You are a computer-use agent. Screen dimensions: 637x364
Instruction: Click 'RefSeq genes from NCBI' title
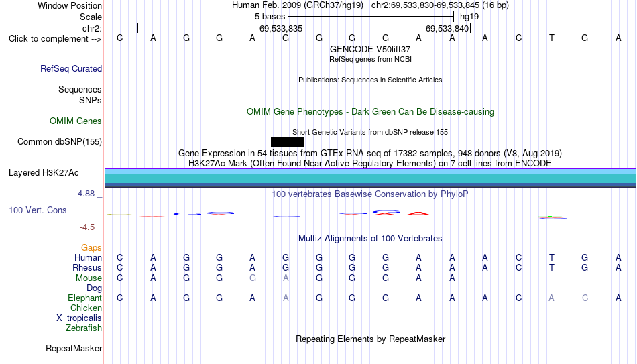(x=370, y=59)
